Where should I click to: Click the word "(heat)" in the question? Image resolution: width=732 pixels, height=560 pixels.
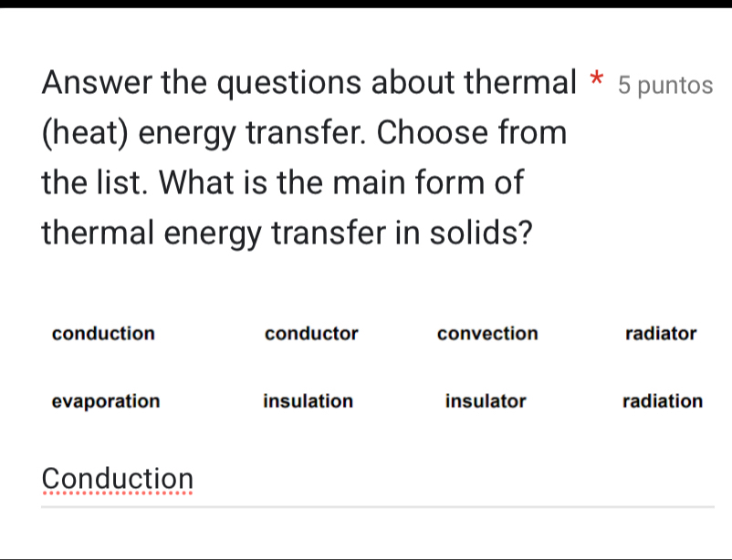point(86,133)
